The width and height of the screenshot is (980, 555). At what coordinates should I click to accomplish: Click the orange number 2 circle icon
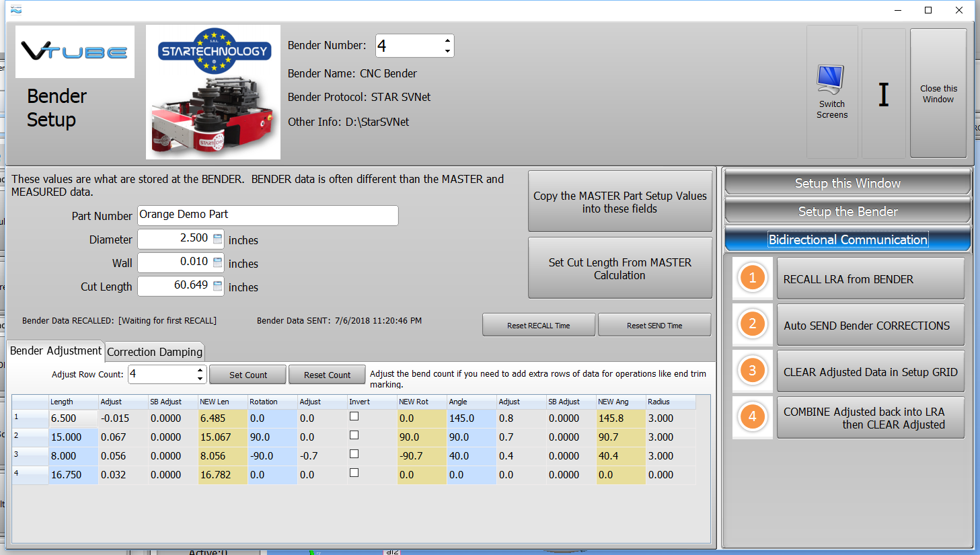click(752, 324)
